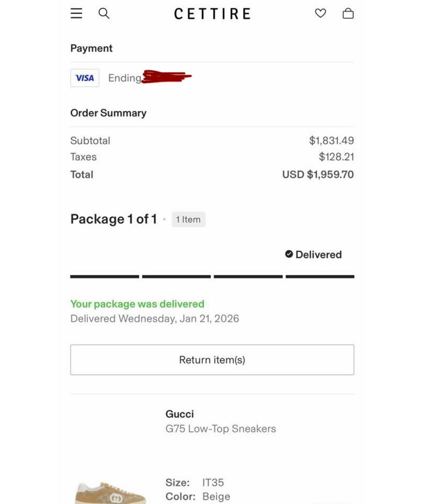The image size is (425, 504).
Task: Click the CETTIRE logo
Action: [x=212, y=14]
